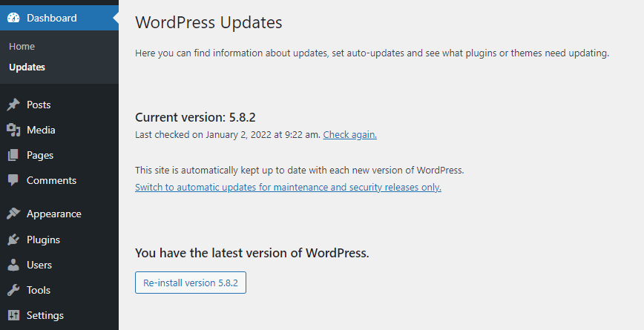Click the "Check again." link
Viewport: 644px width, 330px height.
coord(349,135)
